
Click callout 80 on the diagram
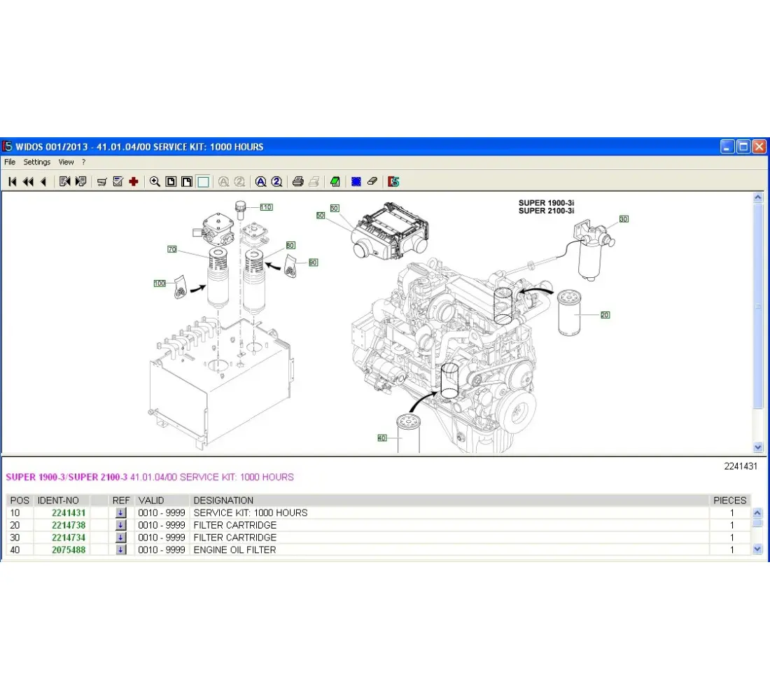(290, 245)
